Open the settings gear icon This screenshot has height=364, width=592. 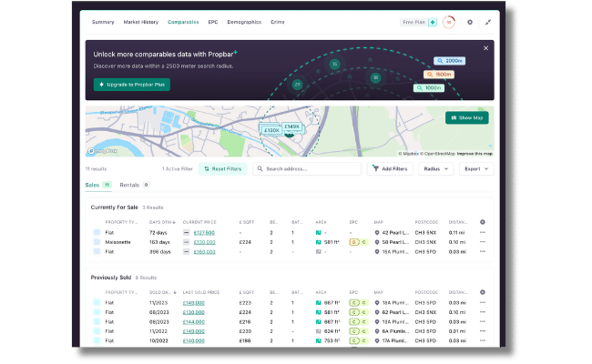click(x=470, y=22)
